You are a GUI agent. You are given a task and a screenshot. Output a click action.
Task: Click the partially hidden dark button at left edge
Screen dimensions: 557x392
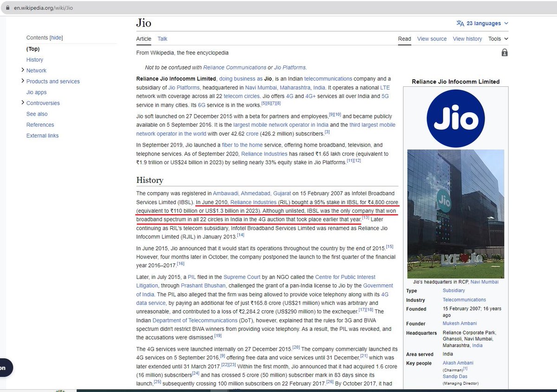6,367
